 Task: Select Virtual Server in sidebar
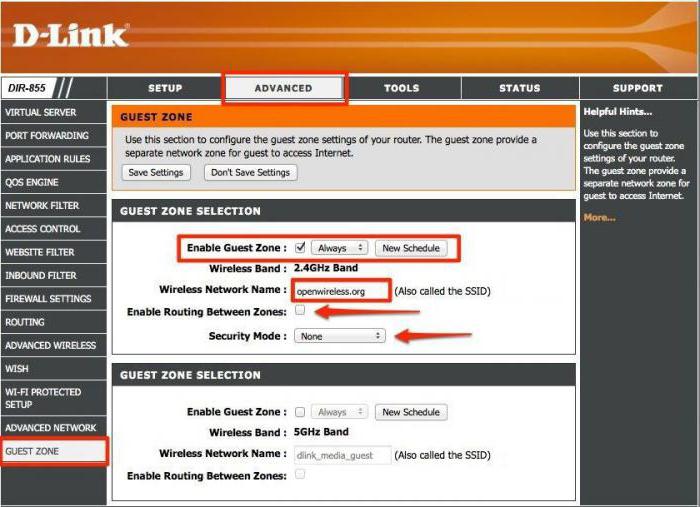[x=53, y=112]
